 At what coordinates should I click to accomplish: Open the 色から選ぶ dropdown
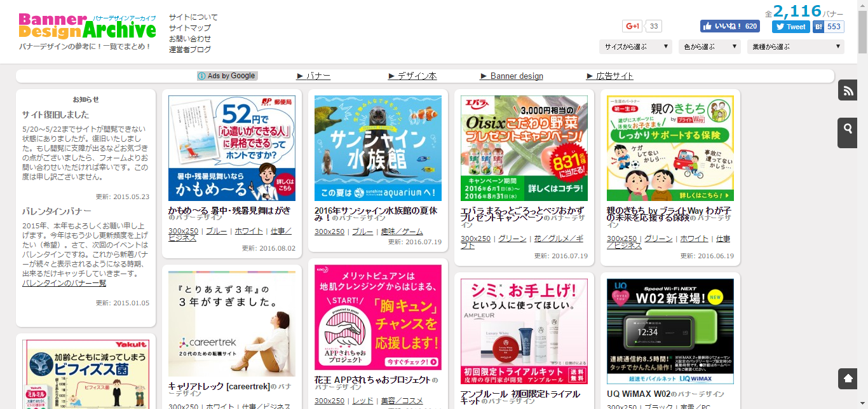point(709,46)
